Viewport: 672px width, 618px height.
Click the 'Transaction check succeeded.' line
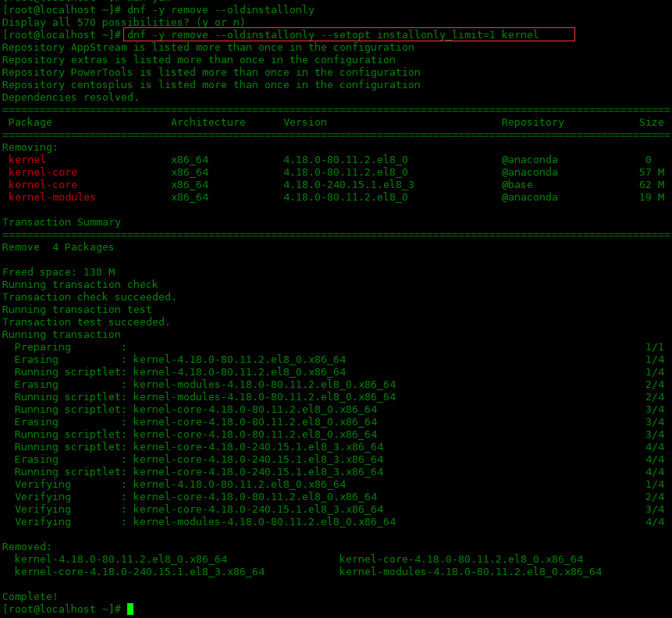coord(89,297)
